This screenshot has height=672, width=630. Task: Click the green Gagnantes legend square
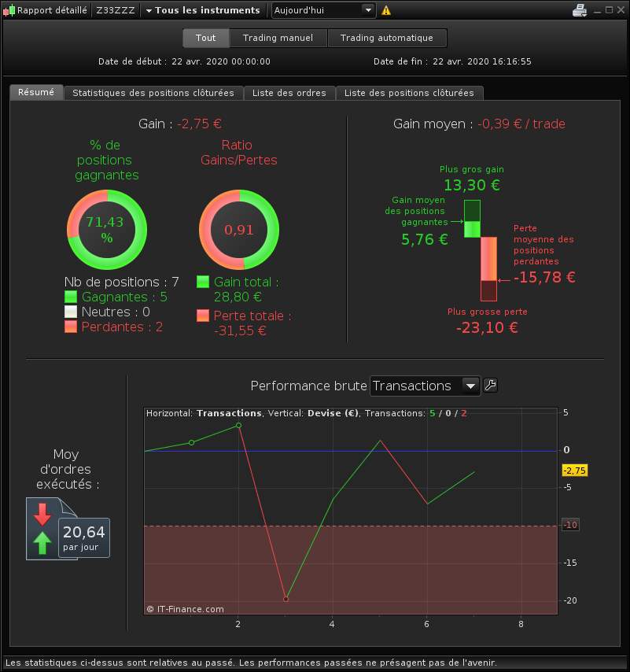point(71,297)
